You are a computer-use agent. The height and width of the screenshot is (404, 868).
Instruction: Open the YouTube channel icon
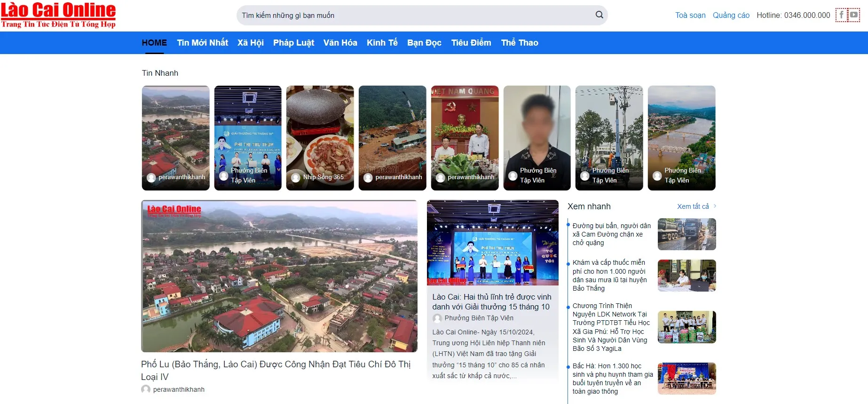(853, 15)
